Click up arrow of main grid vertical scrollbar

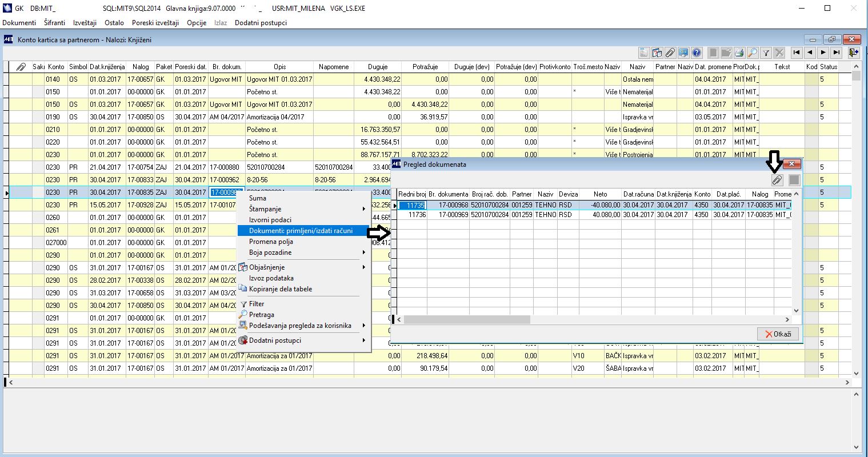click(856, 67)
